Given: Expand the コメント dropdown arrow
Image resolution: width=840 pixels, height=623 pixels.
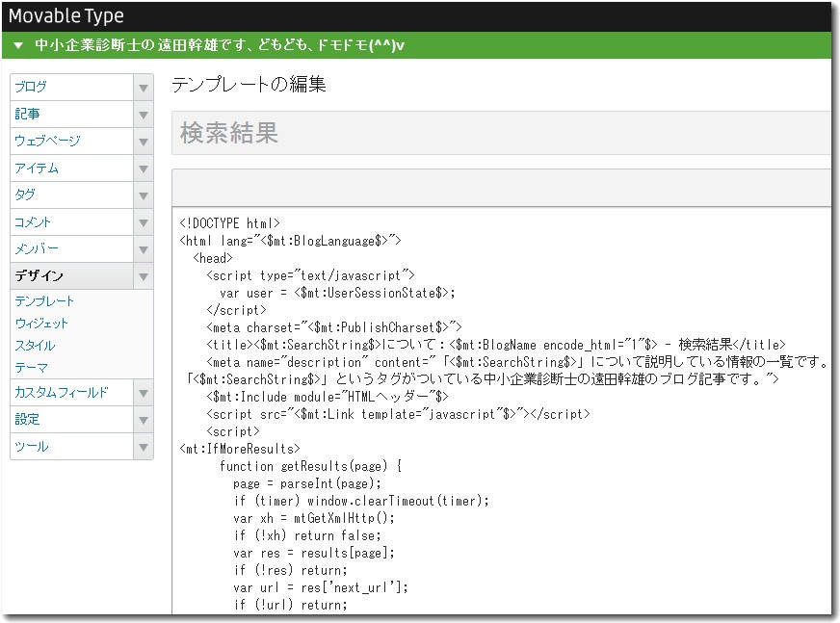Looking at the screenshot, I should 143,222.
